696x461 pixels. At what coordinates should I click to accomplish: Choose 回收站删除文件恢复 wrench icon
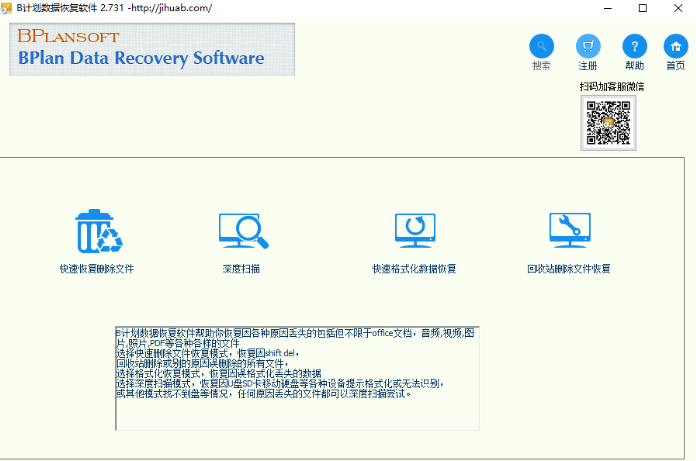(x=570, y=230)
